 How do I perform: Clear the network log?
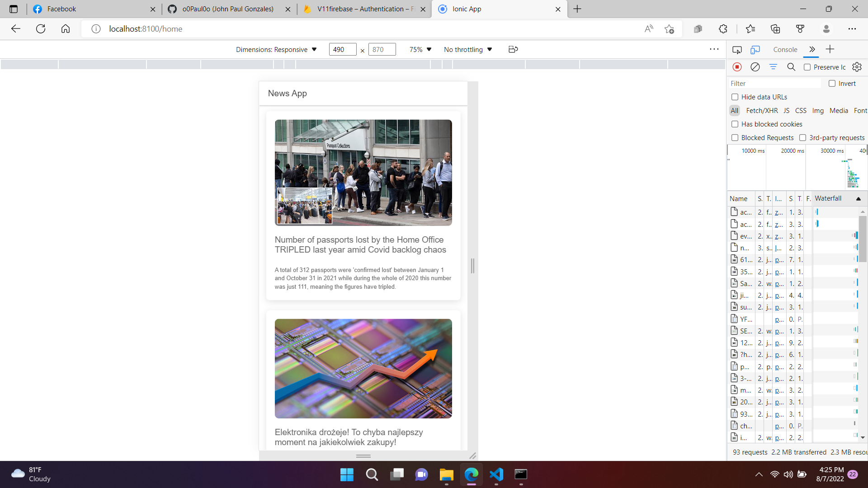tap(755, 67)
